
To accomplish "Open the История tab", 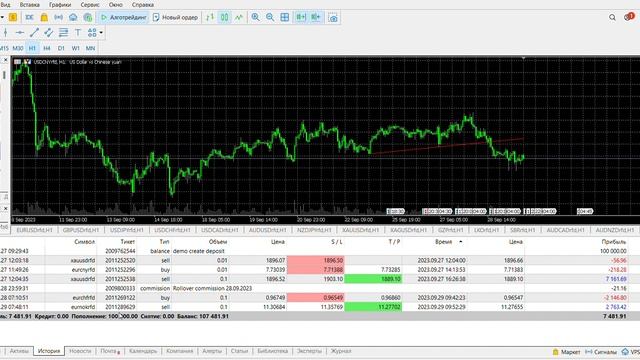I will [49, 351].
